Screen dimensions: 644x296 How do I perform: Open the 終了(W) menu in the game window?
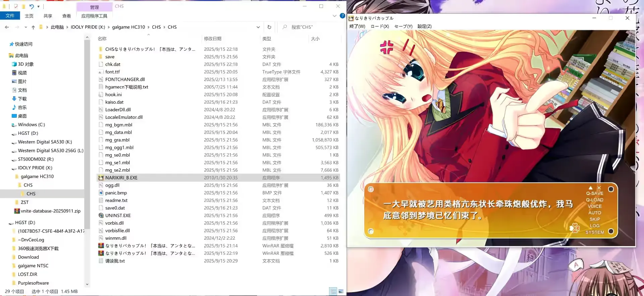tap(357, 26)
